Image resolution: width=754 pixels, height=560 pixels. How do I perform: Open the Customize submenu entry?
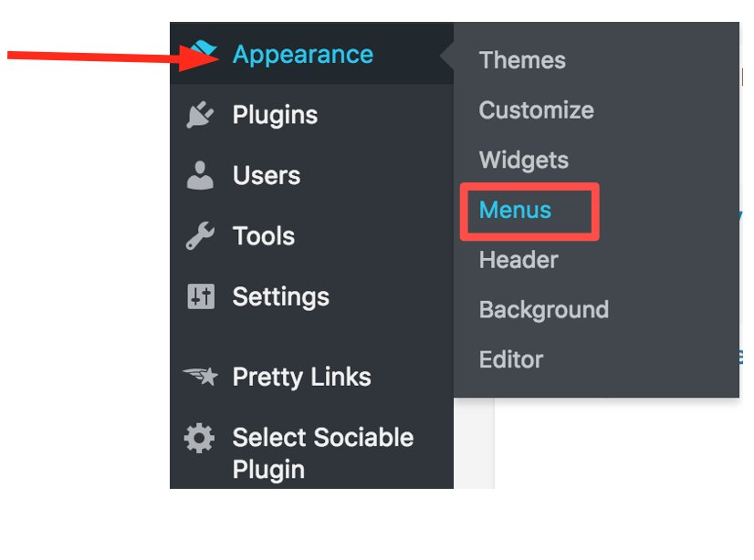tap(536, 110)
